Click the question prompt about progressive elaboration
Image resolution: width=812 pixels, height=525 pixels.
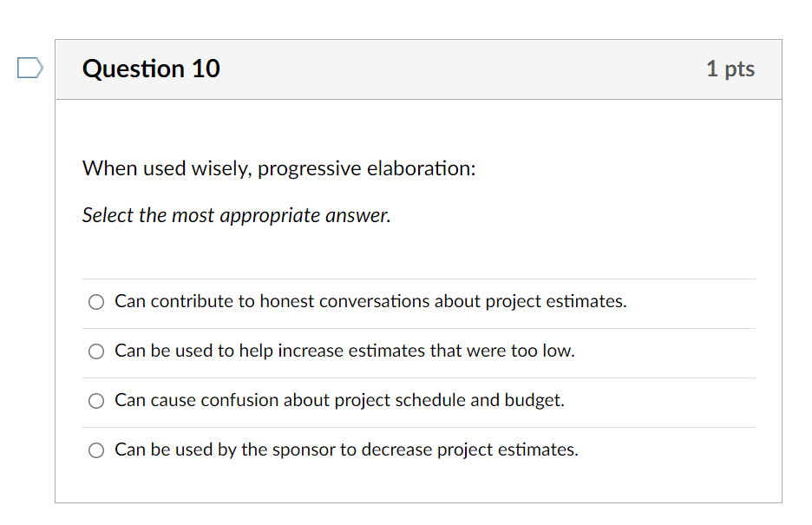pyautogui.click(x=278, y=168)
